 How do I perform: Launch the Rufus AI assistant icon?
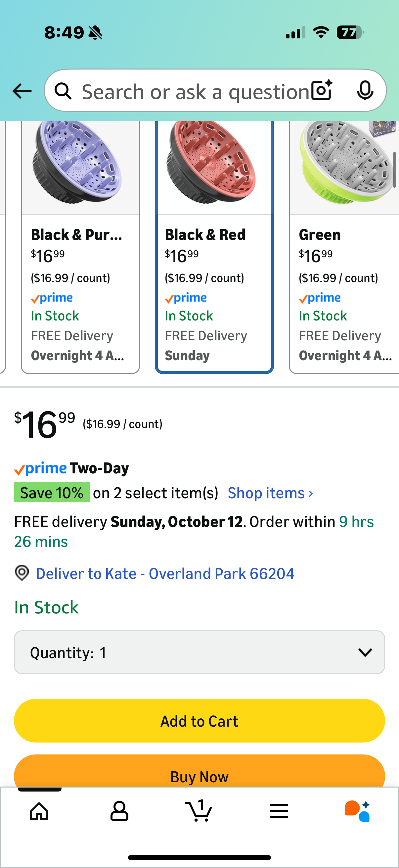coord(358,811)
